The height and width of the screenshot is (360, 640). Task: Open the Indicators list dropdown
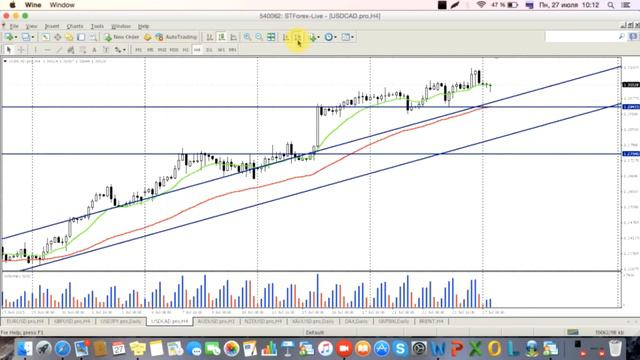[x=314, y=37]
